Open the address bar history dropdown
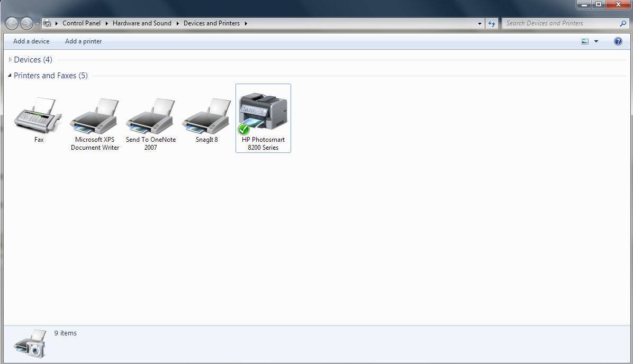The width and height of the screenshot is (633, 364). click(480, 23)
